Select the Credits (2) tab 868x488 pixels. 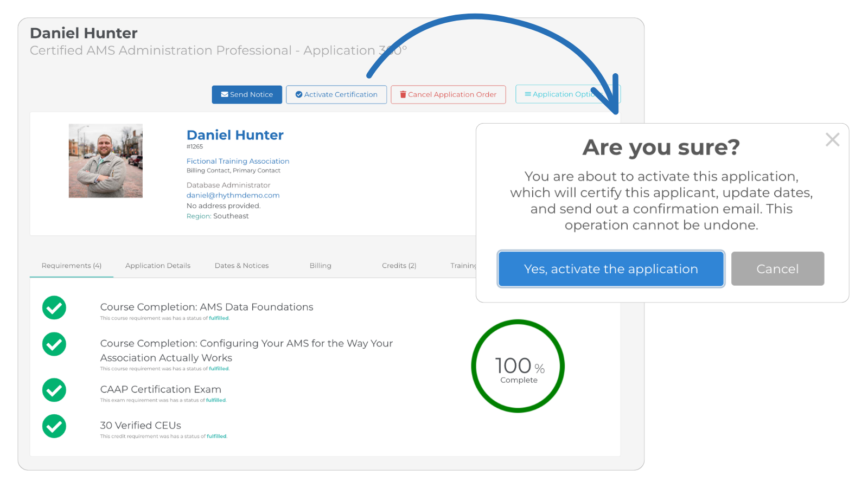pyautogui.click(x=399, y=266)
